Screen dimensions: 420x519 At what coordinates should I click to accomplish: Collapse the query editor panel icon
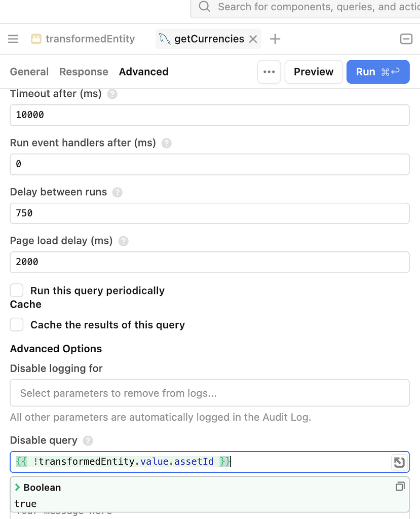click(x=406, y=39)
